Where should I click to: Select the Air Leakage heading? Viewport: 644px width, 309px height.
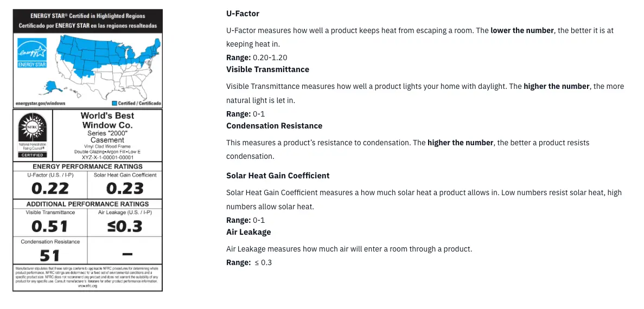coord(248,232)
